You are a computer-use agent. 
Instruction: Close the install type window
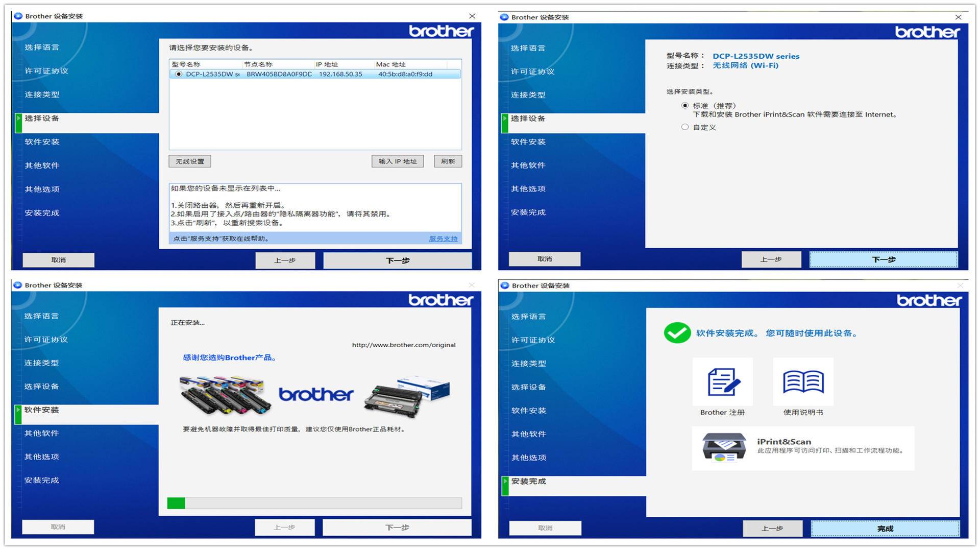click(x=958, y=17)
